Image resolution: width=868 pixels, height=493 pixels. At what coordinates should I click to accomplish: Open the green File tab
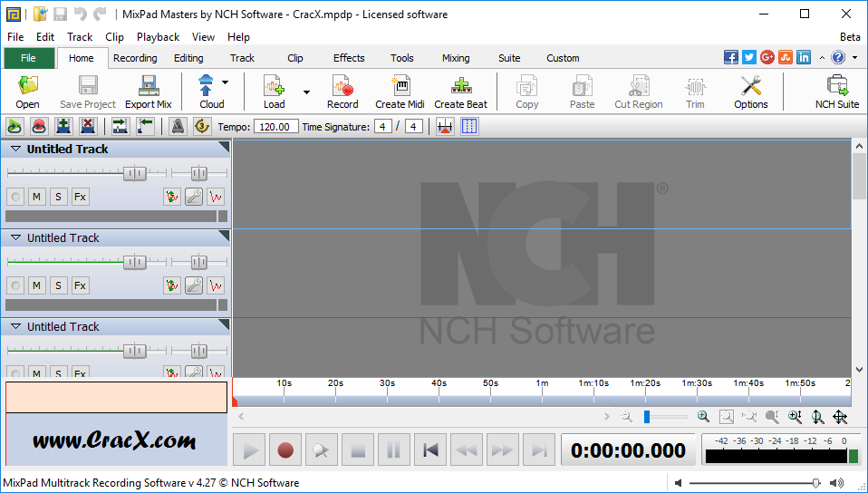pos(28,58)
